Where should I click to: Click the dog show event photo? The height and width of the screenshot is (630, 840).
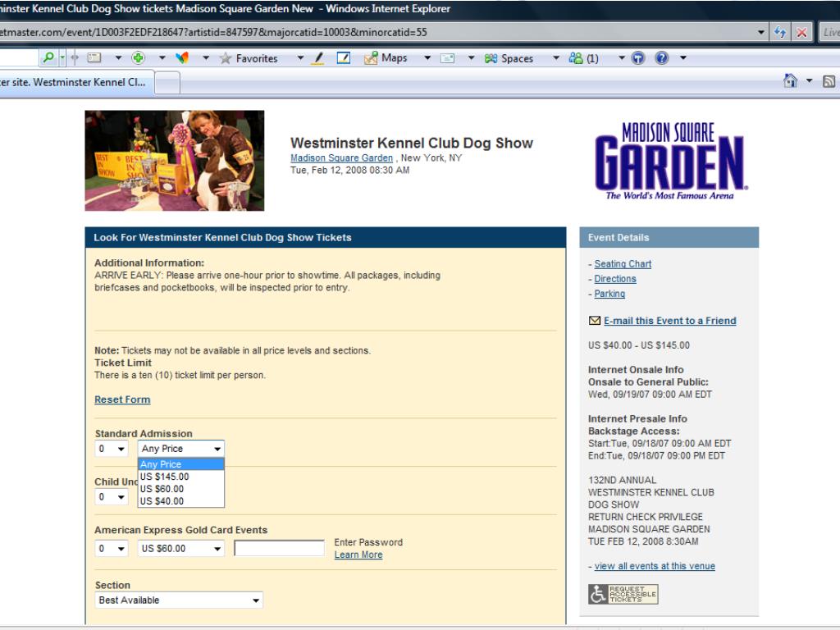pyautogui.click(x=174, y=161)
